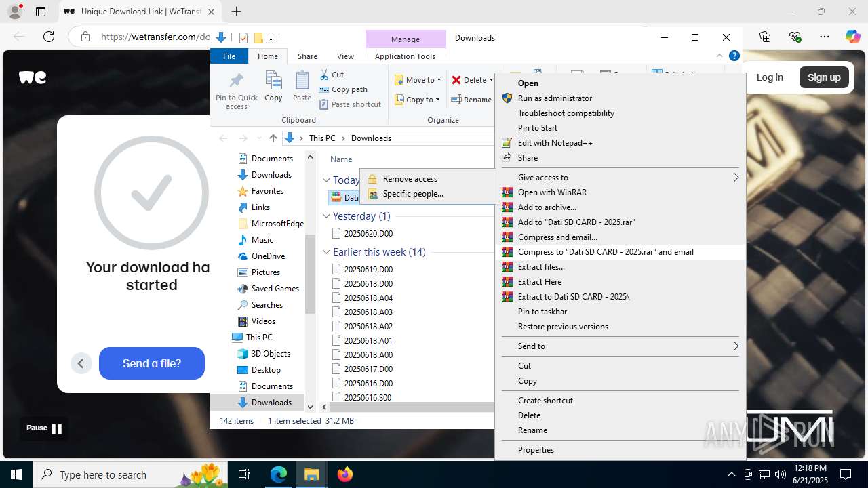Click the Windows Start button
Screen dimensions: 868x488
[x=16, y=474]
